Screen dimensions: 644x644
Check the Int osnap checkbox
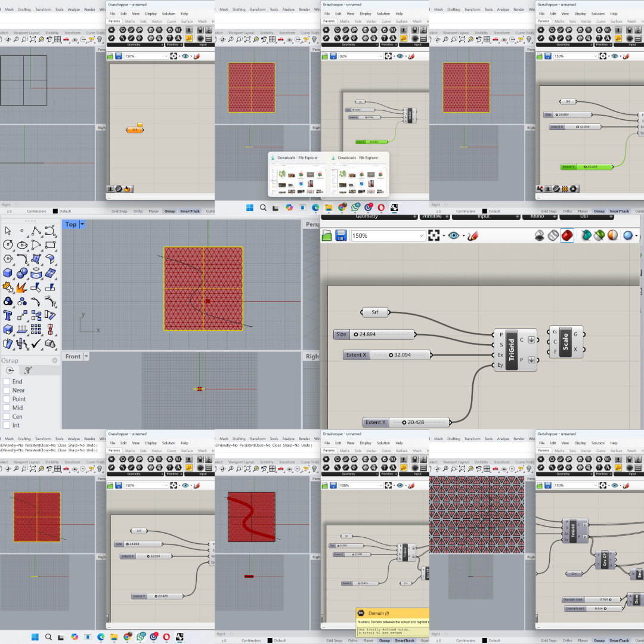[x=7, y=425]
